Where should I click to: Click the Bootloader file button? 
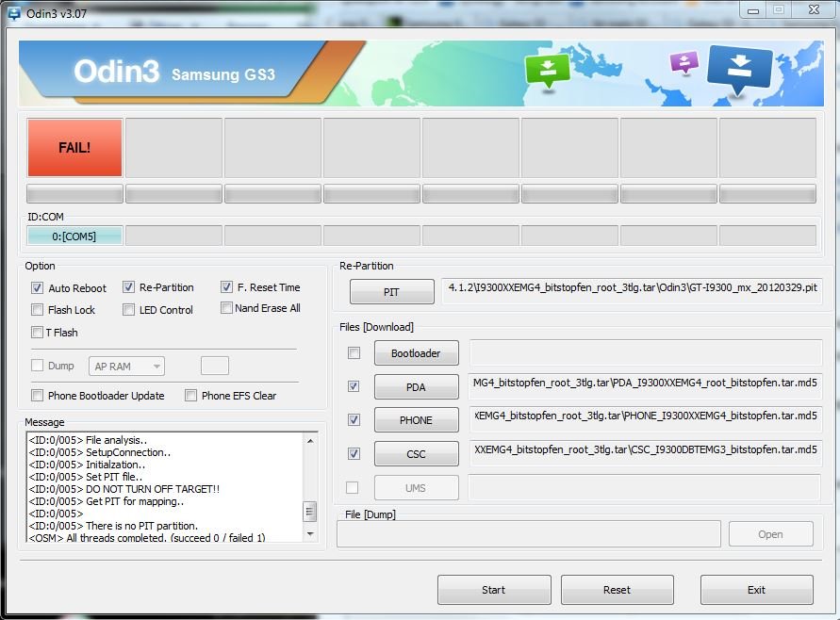click(417, 353)
